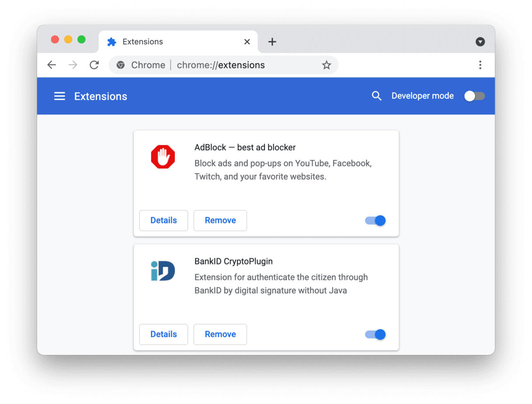Screen dimensions: 532x404
Task: Remove the BankID CryptoPlugin extension
Action: pos(220,334)
